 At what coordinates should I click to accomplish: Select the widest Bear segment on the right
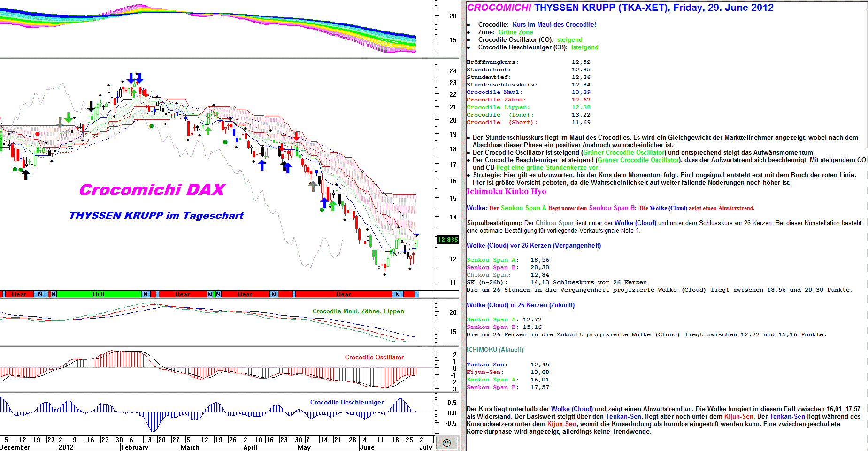point(343,294)
